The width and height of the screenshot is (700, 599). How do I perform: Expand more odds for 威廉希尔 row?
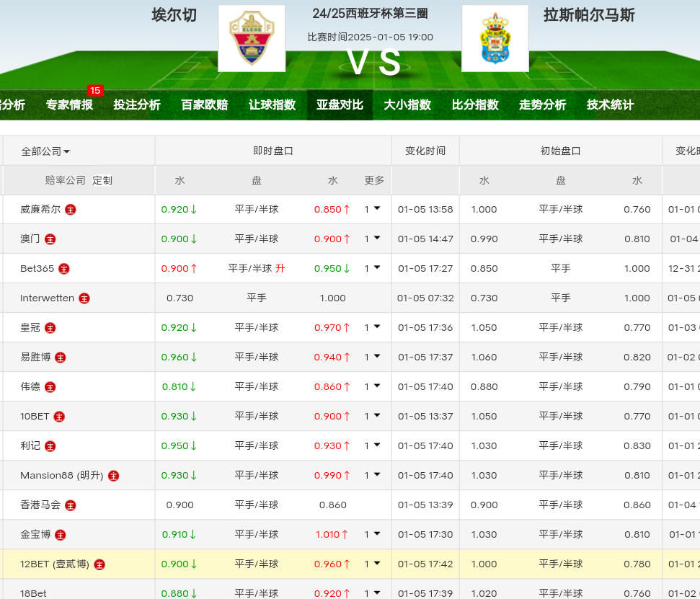tap(372, 209)
